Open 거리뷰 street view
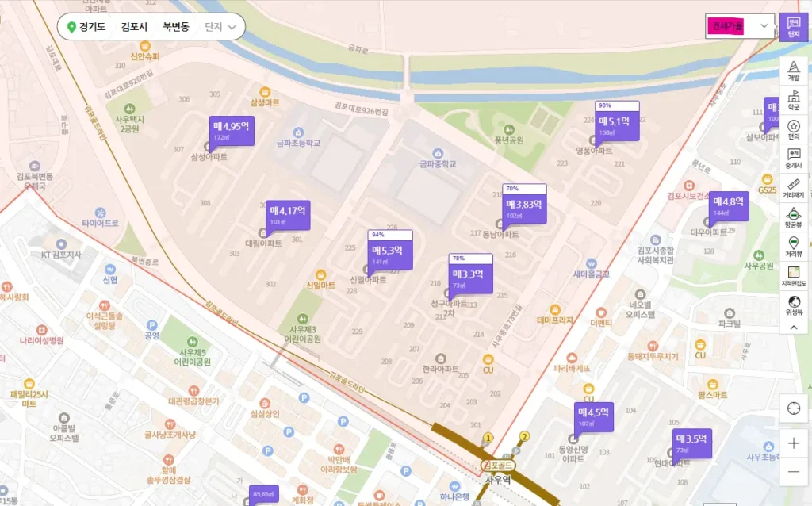 point(793,246)
